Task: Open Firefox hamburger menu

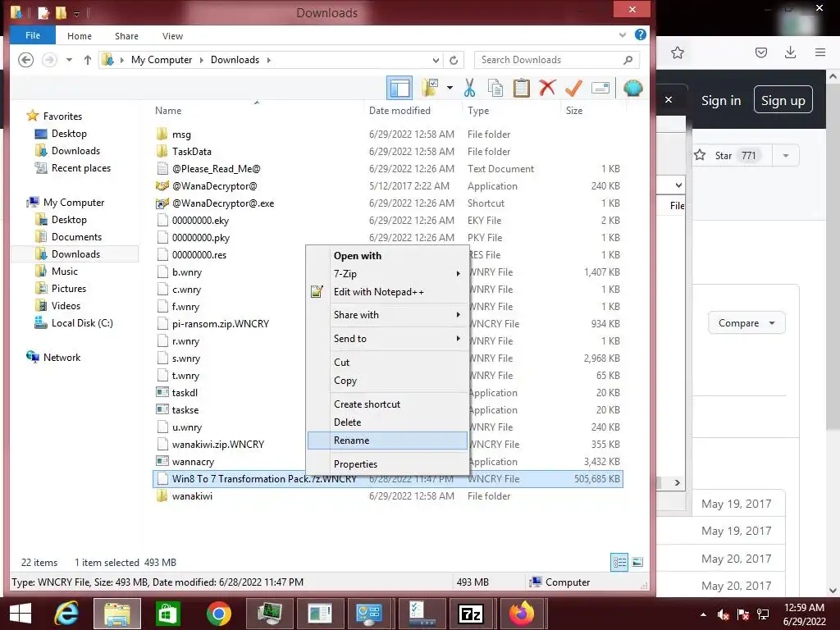Action: (x=820, y=52)
